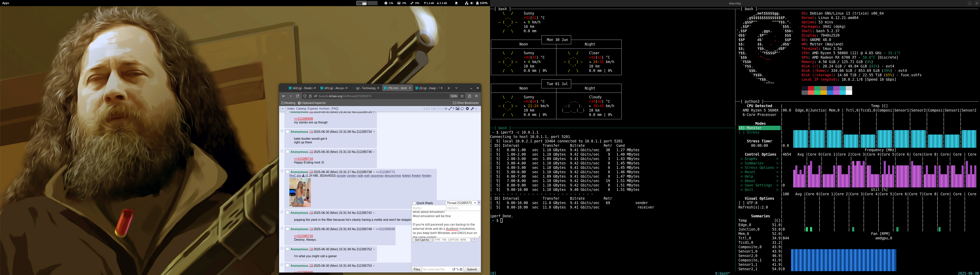Click the second workspace switcher box
980x275 pixels.
(x=372, y=3)
